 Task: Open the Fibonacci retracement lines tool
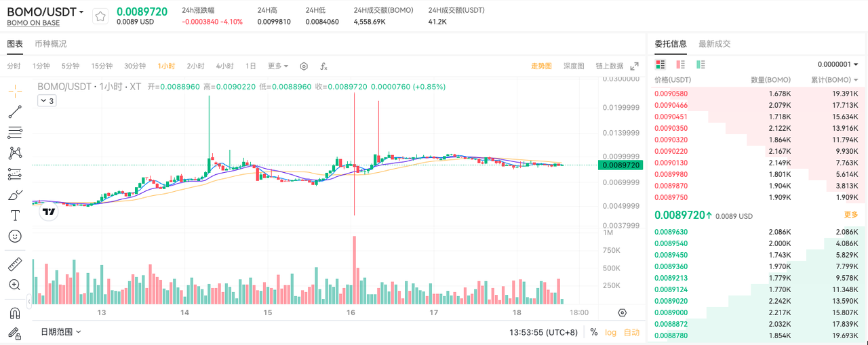[x=15, y=132]
